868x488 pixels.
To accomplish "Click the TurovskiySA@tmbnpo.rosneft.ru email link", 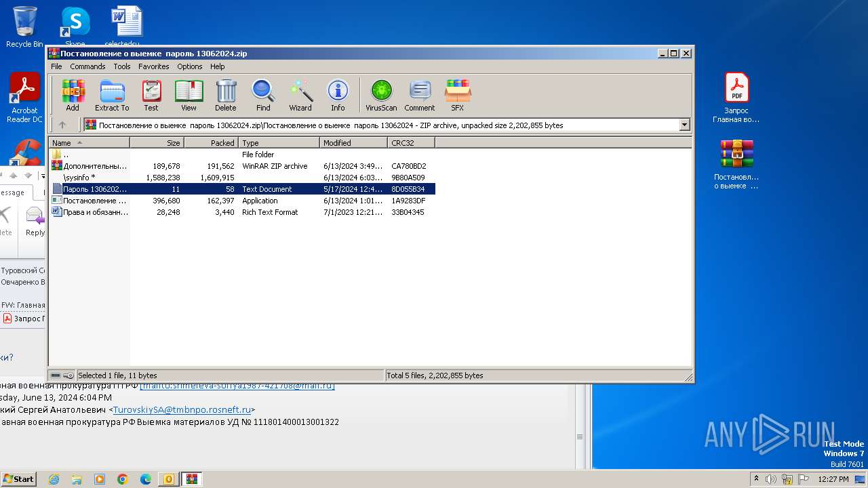I will tap(182, 409).
